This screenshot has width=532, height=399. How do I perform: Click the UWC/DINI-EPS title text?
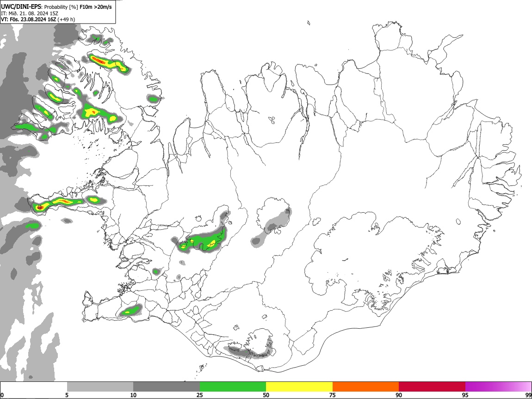pyautogui.click(x=21, y=6)
